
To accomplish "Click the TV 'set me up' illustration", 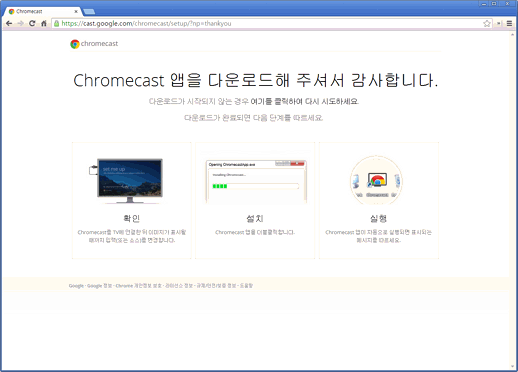I will click(126, 180).
